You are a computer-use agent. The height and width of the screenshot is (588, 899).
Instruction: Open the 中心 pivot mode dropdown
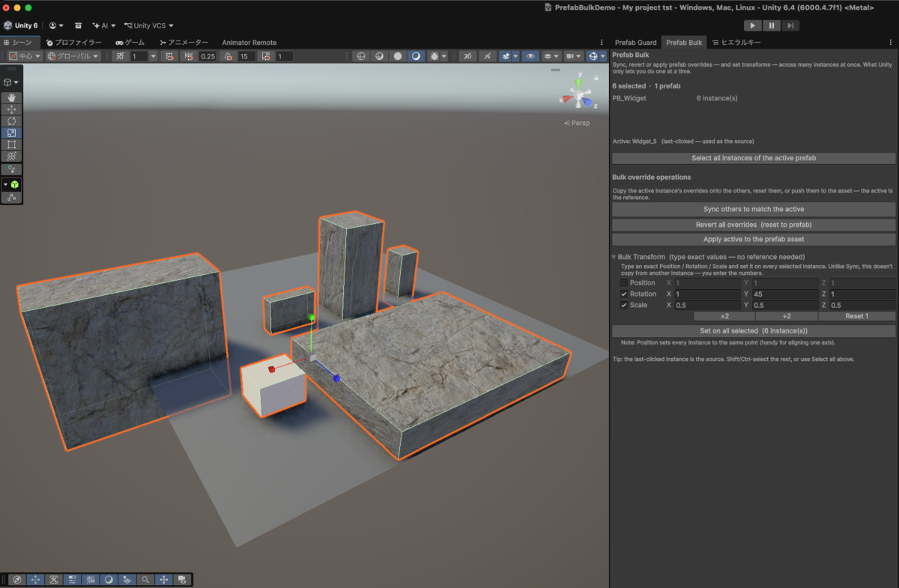click(x=25, y=56)
